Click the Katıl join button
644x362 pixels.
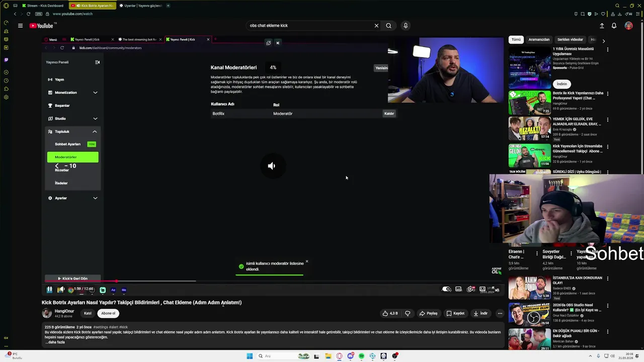tap(88, 313)
